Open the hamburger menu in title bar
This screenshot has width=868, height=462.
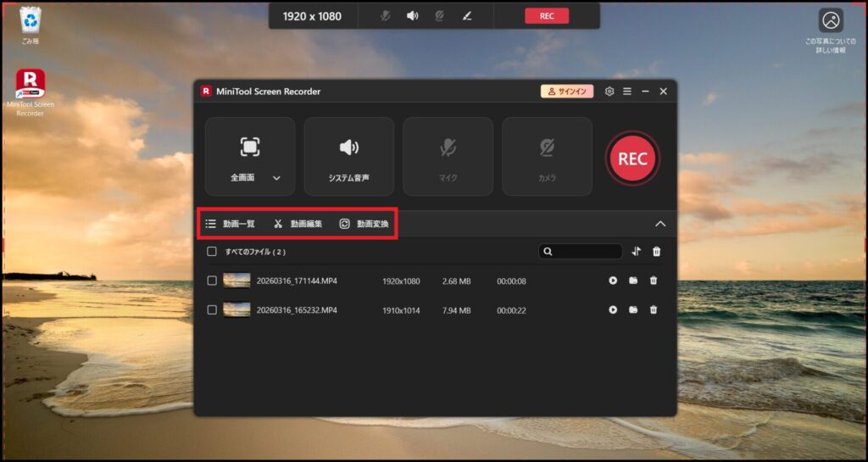pyautogui.click(x=627, y=92)
